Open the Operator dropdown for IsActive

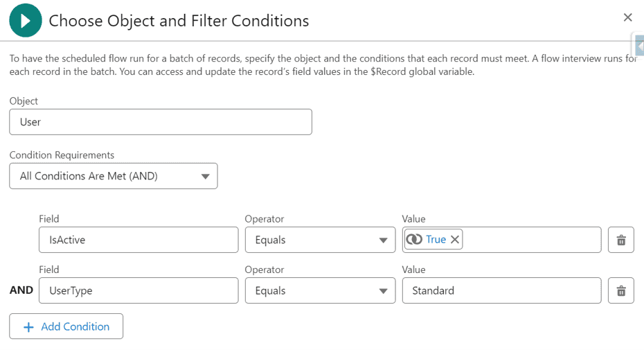(320, 240)
